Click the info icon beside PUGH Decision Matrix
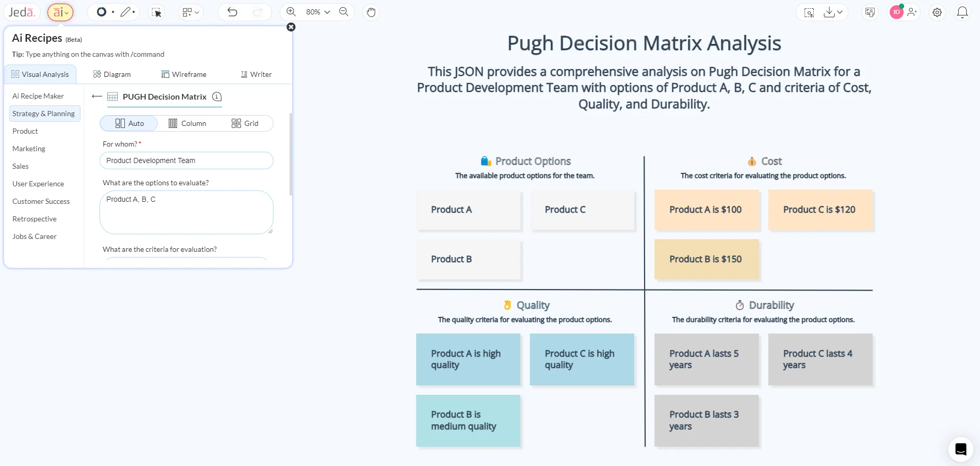Viewport: 980px width, 466px height. 217,97
